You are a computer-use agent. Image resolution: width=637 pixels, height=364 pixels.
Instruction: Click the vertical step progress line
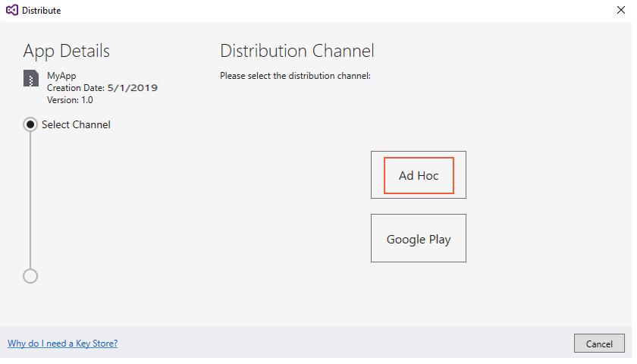click(30, 200)
